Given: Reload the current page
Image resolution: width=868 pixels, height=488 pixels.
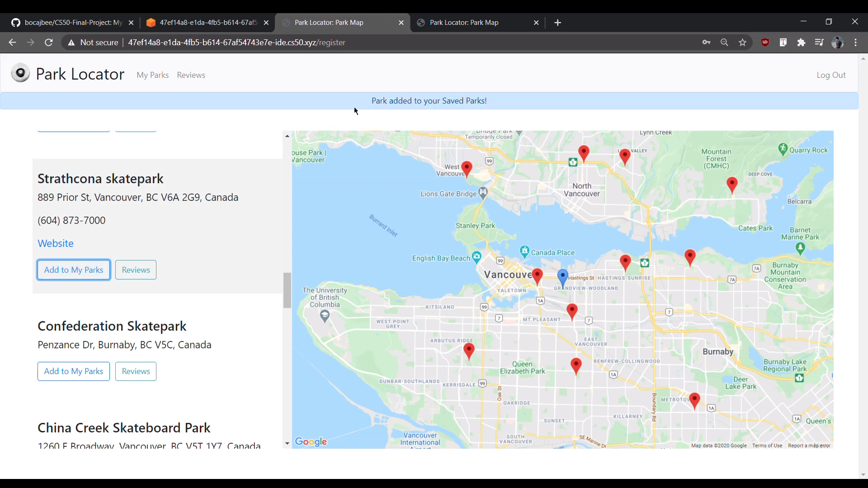Looking at the screenshot, I should coord(48,42).
